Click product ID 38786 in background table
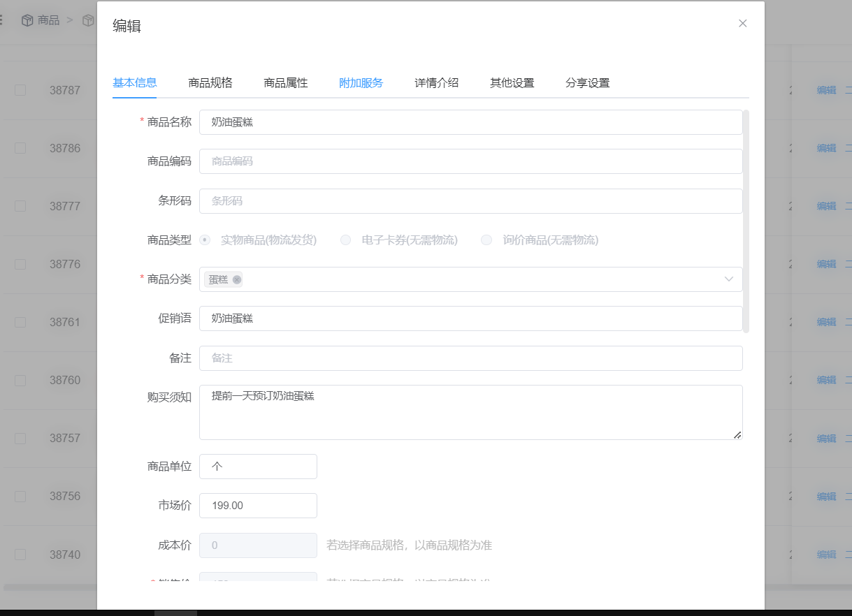This screenshot has height=616, width=852. point(65,148)
